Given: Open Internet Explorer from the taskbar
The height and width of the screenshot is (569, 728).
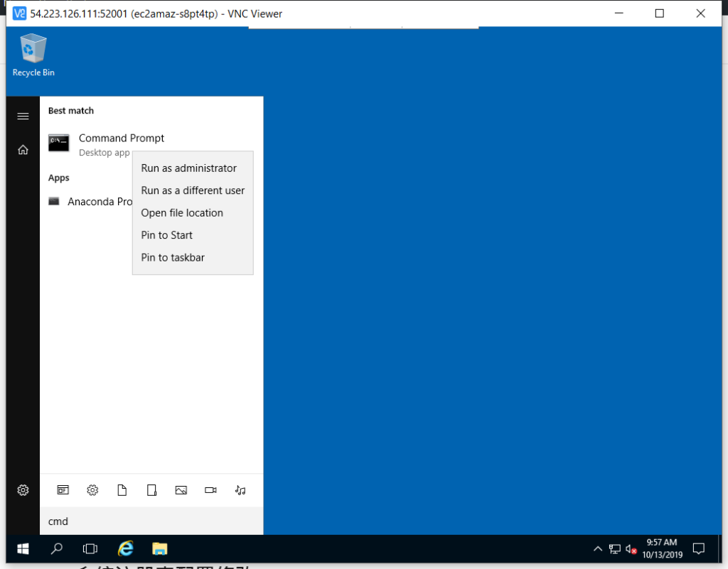Looking at the screenshot, I should tap(126, 548).
